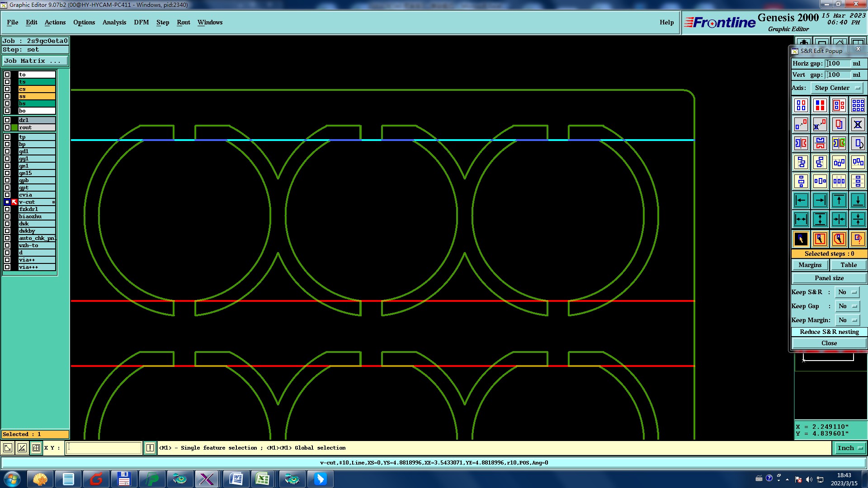Toggle the 'to' layer display checkbox
The image size is (868, 488).
coord(7,75)
